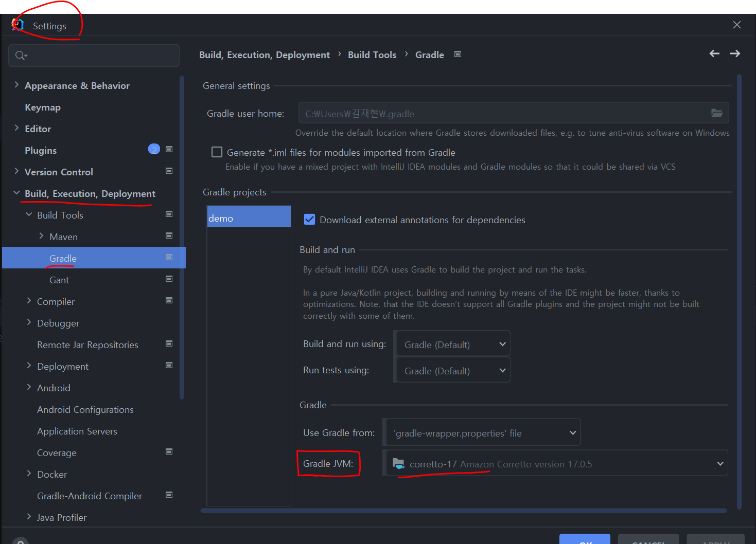The height and width of the screenshot is (544, 756).
Task: Expand Appearance & Behavior section
Action: point(16,85)
